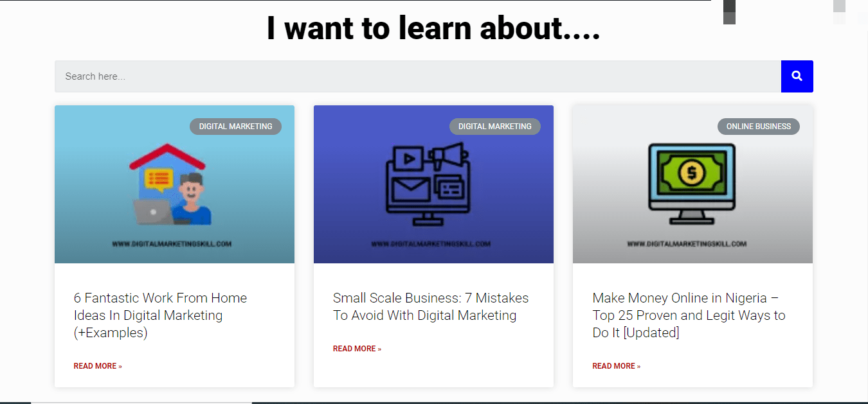The width and height of the screenshot is (868, 404).
Task: Focus the "Search here..." input field
Action: [418, 76]
